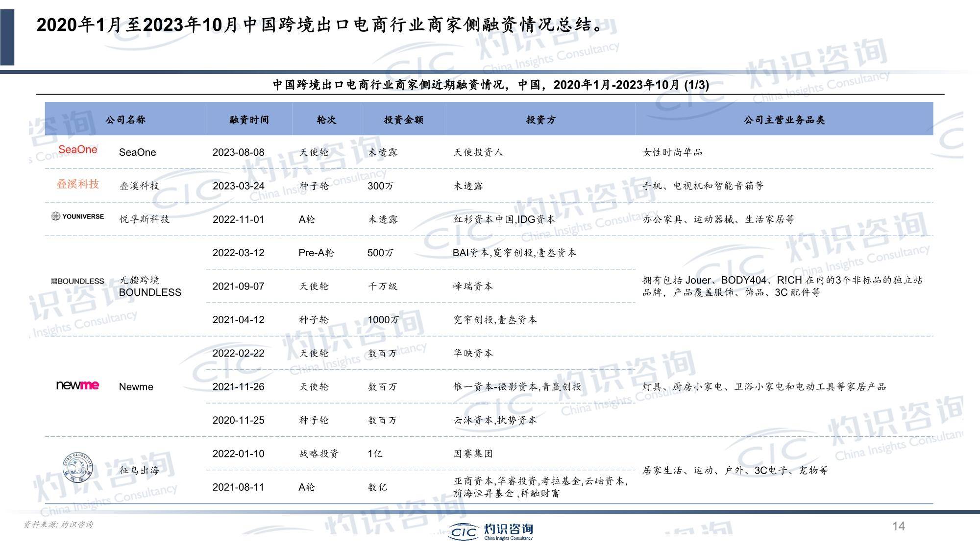Screen dimensions: 980x551
Task: Select date 2021-11-26
Action: [x=238, y=386]
